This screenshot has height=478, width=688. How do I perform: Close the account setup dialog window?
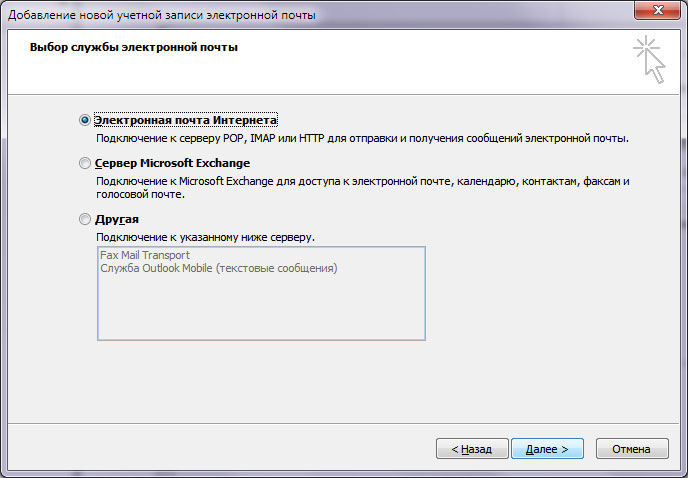(657, 10)
